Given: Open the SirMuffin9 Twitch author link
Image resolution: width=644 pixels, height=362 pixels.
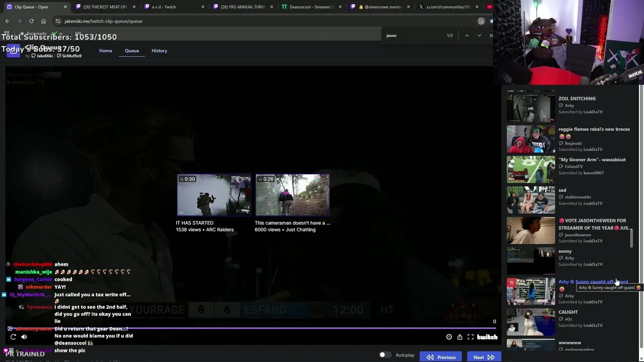Looking at the screenshot, I should coord(69,56).
